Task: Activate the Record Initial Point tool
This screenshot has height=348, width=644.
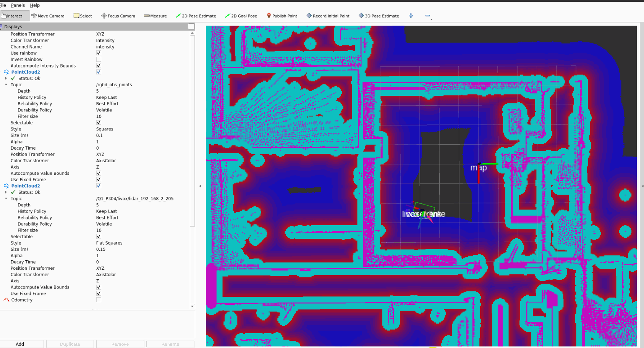Action: [x=328, y=16]
